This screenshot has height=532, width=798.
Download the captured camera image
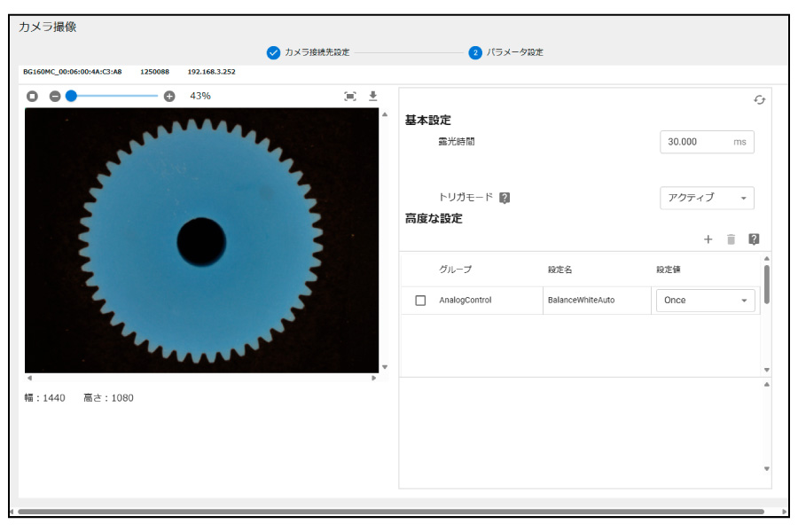(x=373, y=96)
